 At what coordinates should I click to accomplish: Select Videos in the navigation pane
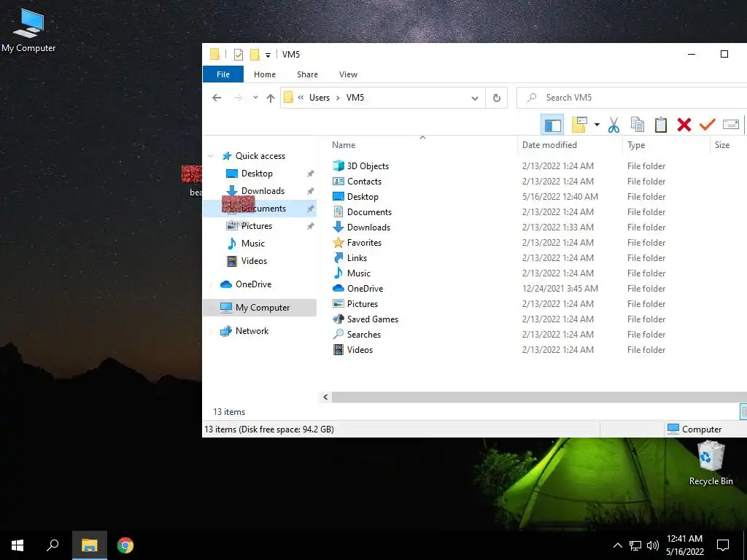coord(254,261)
